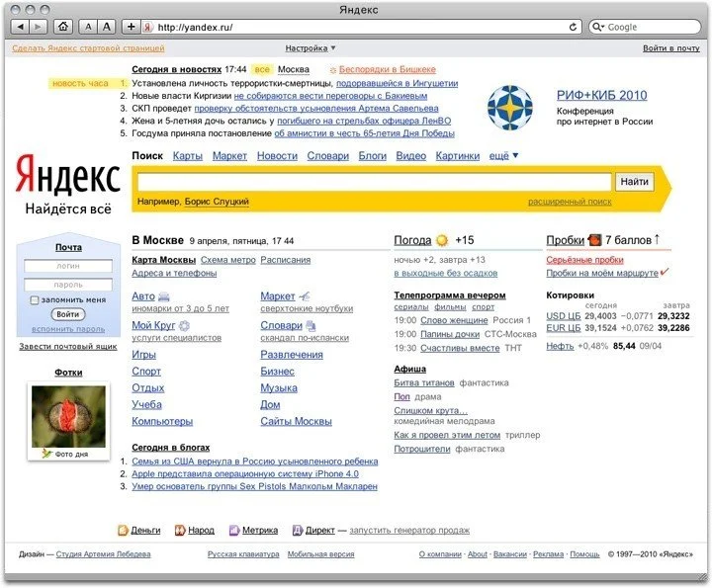Click the bird icon next to Фото дня
712x588 pixels.
46,454
